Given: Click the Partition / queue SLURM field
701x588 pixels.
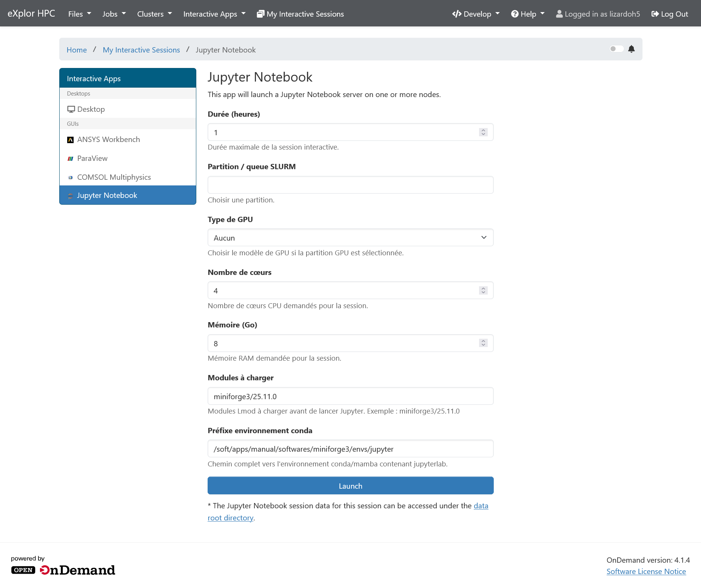Looking at the screenshot, I should [x=350, y=185].
